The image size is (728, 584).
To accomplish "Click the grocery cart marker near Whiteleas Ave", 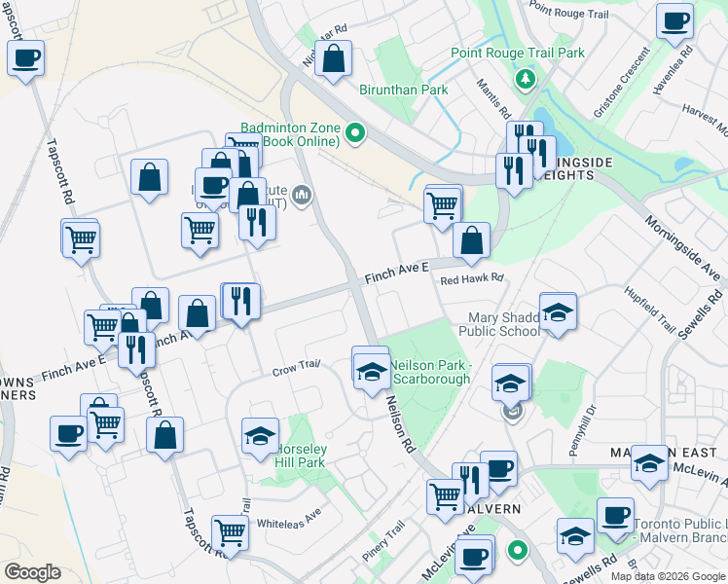I will (x=231, y=534).
